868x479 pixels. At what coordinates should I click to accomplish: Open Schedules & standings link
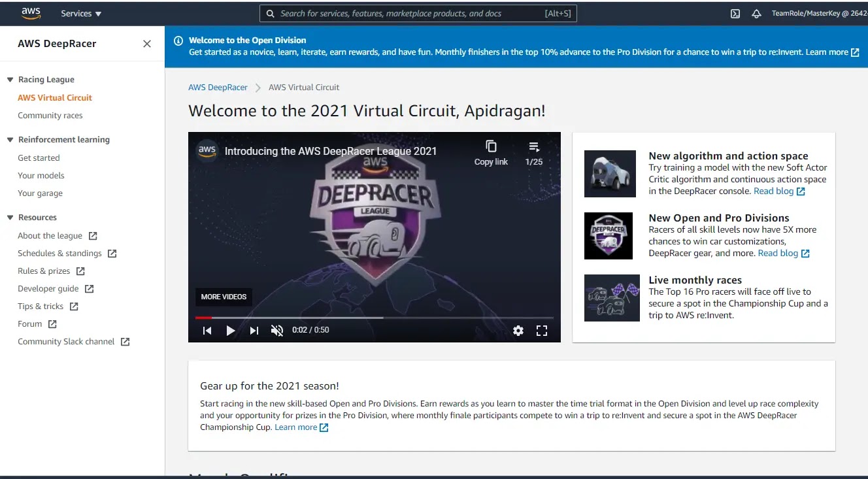click(59, 253)
